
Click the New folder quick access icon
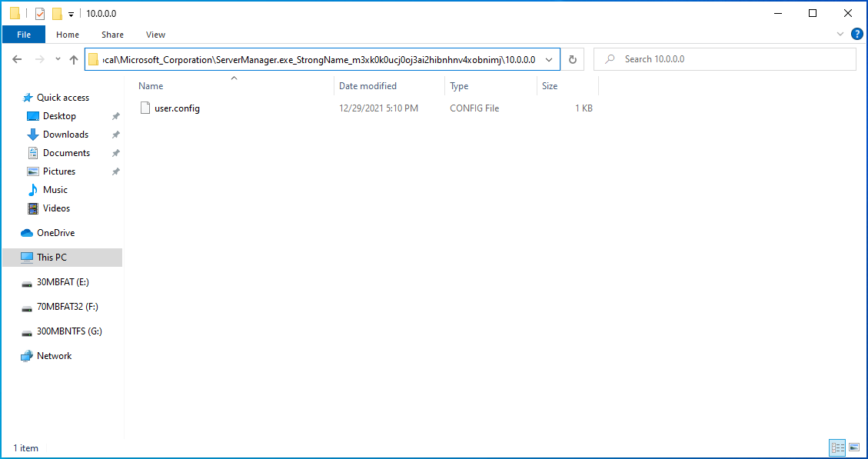pos(56,14)
